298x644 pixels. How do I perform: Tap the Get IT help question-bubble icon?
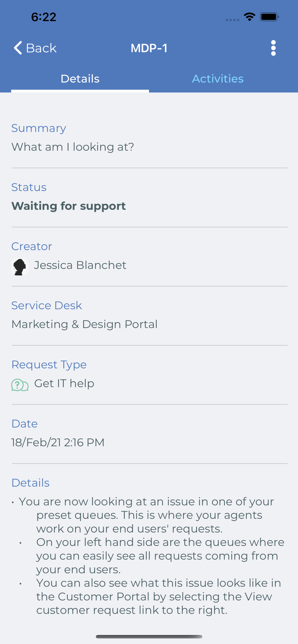(20, 385)
